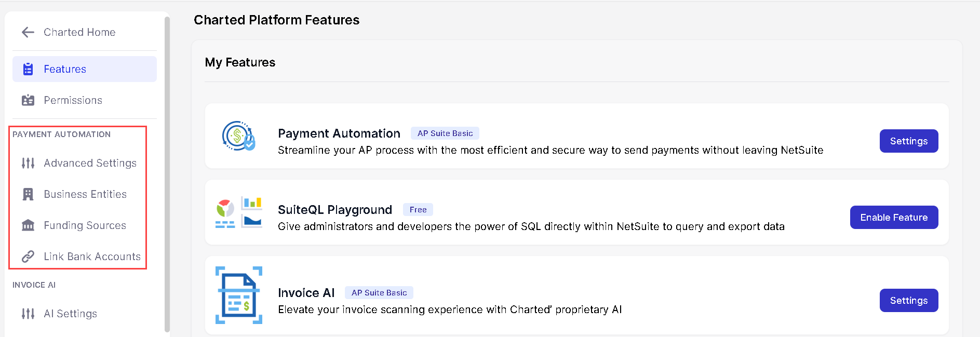Open Link Bank Accounts page
This screenshot has height=337, width=980.
point(92,257)
